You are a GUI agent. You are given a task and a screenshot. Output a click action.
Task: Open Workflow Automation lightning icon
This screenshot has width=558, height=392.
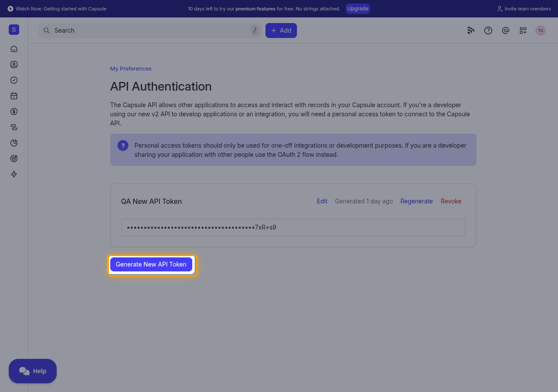click(14, 174)
